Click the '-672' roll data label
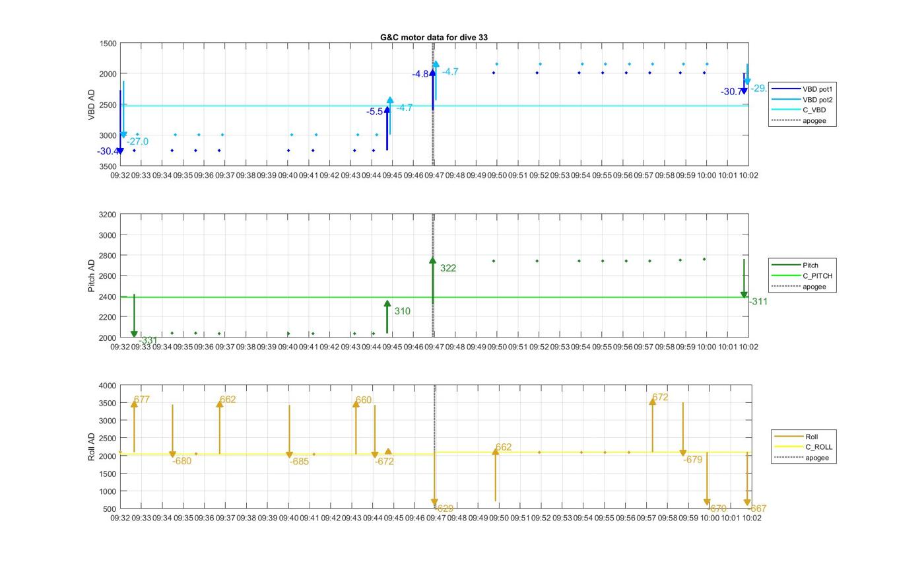924x572 pixels. click(x=384, y=462)
